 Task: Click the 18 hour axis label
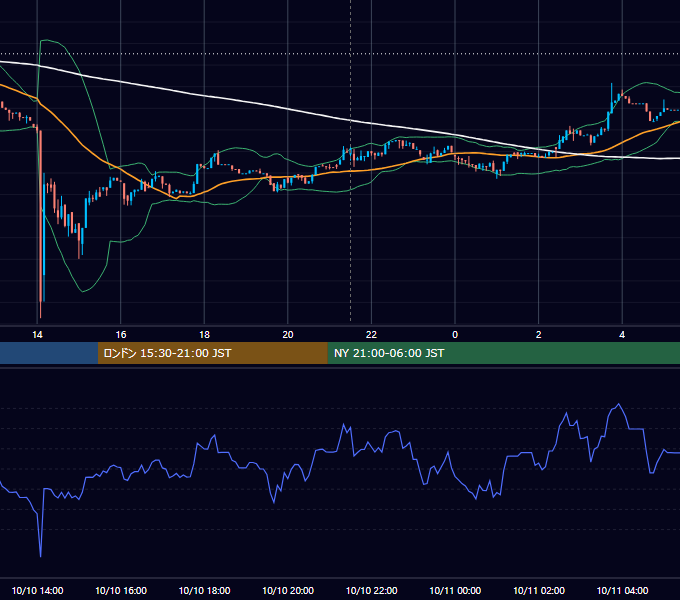(204, 335)
